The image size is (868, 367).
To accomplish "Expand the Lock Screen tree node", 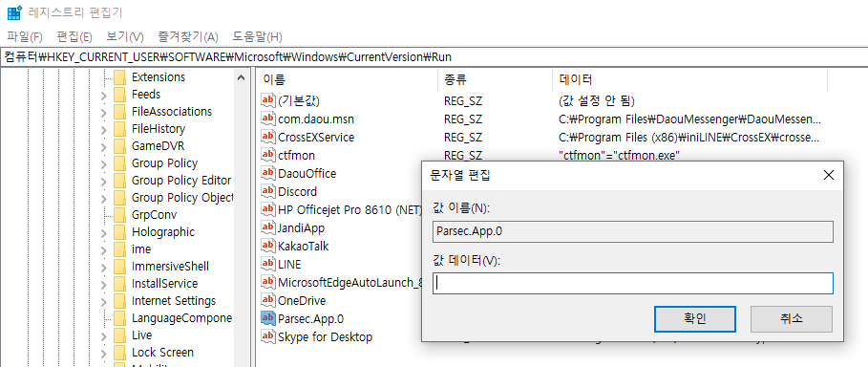I will (x=103, y=353).
